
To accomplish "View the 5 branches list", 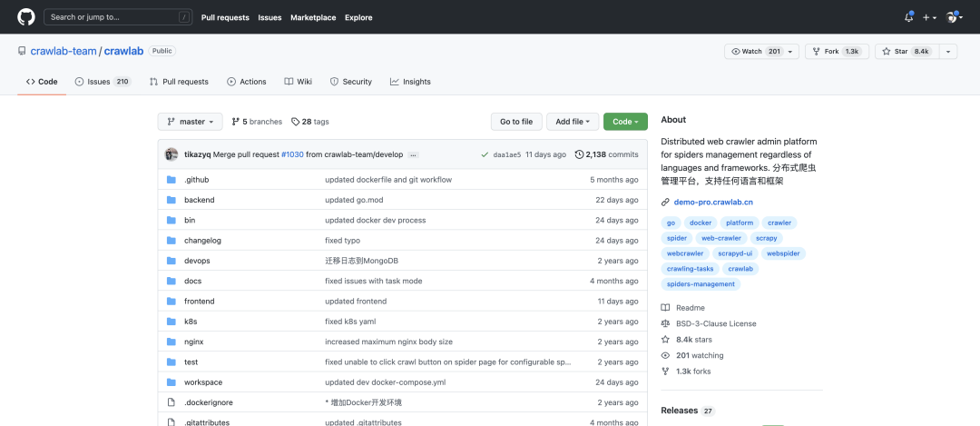I will (257, 122).
